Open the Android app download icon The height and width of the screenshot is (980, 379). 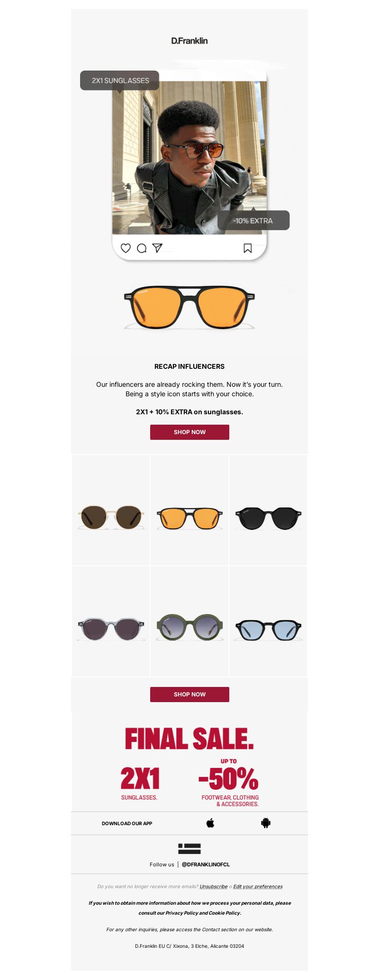point(266,823)
